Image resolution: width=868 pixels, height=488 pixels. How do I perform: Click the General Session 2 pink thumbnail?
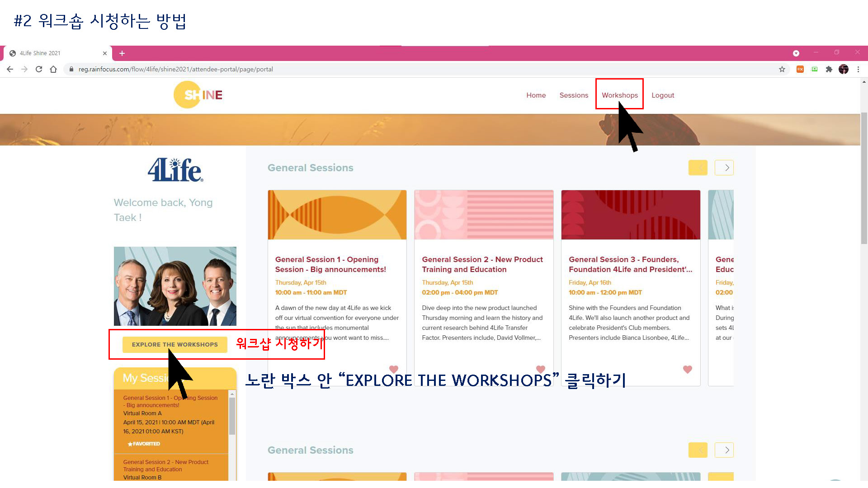click(x=484, y=215)
